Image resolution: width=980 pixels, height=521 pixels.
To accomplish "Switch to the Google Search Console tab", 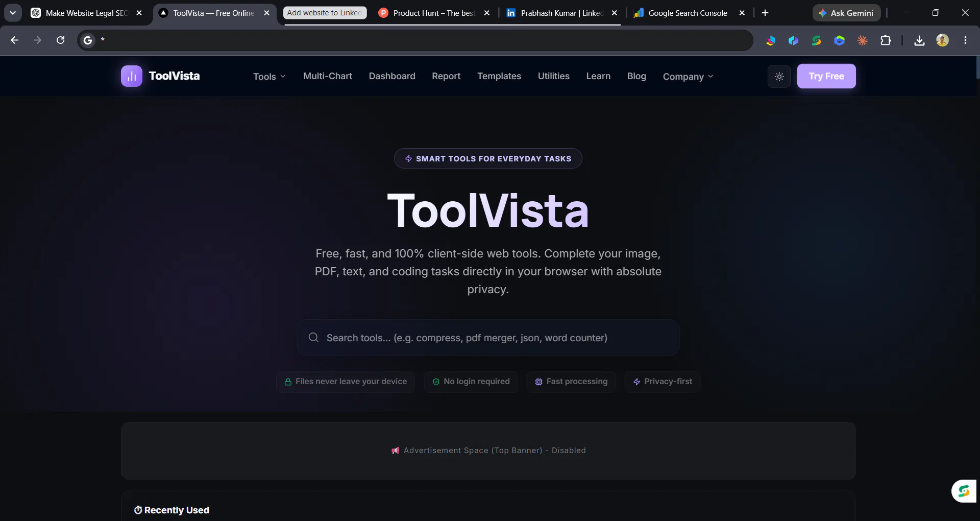I will click(689, 13).
